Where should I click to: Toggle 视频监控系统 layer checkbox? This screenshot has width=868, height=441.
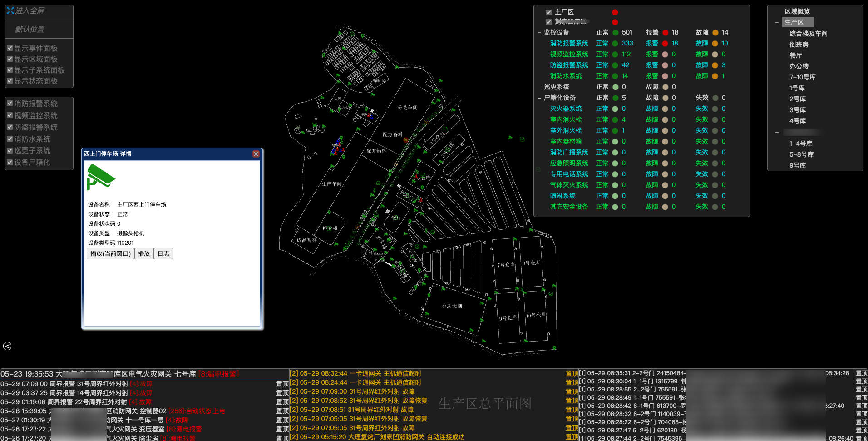tap(10, 115)
